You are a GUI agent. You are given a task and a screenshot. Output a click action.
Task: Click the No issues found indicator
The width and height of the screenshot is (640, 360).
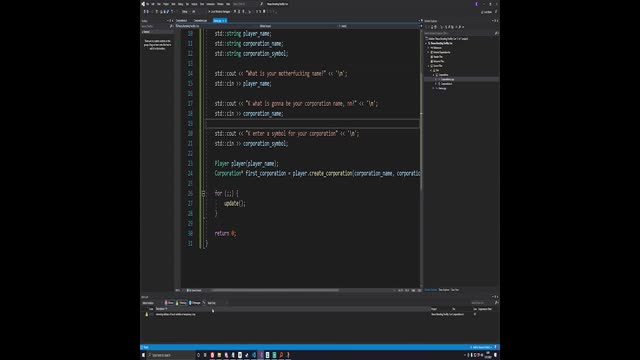pyautogui.click(x=195, y=290)
